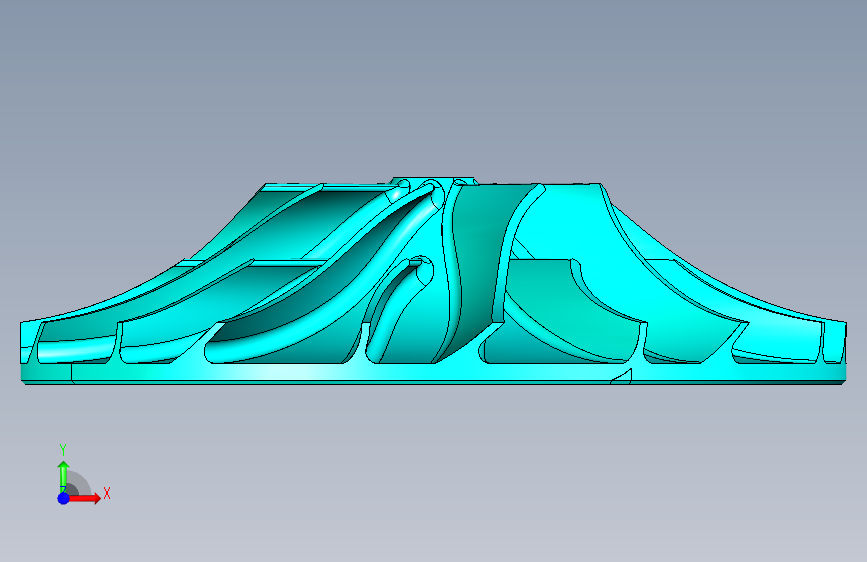
Task: Select the cyan impeller model in the viewport
Action: [x=433, y=281]
